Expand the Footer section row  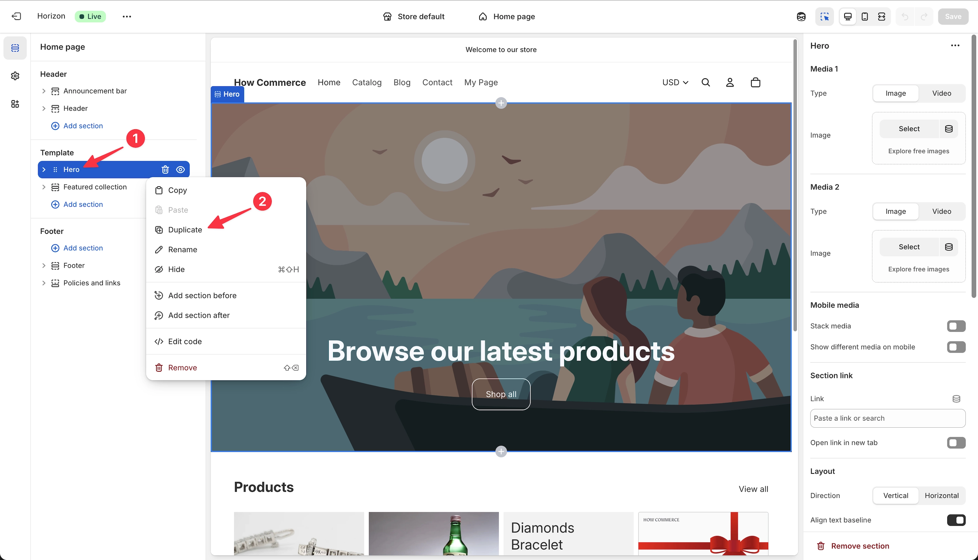coord(43,266)
